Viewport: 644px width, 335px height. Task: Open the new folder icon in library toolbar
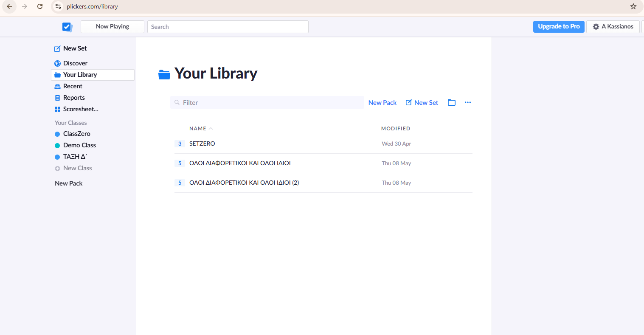(x=452, y=103)
